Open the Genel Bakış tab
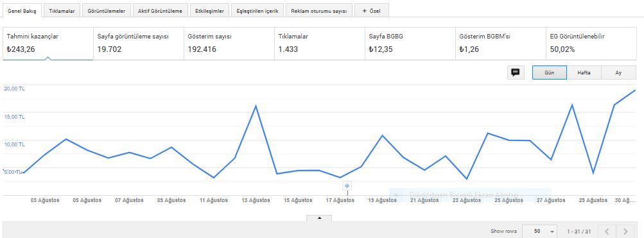This screenshot has height=238, width=644. click(22, 11)
